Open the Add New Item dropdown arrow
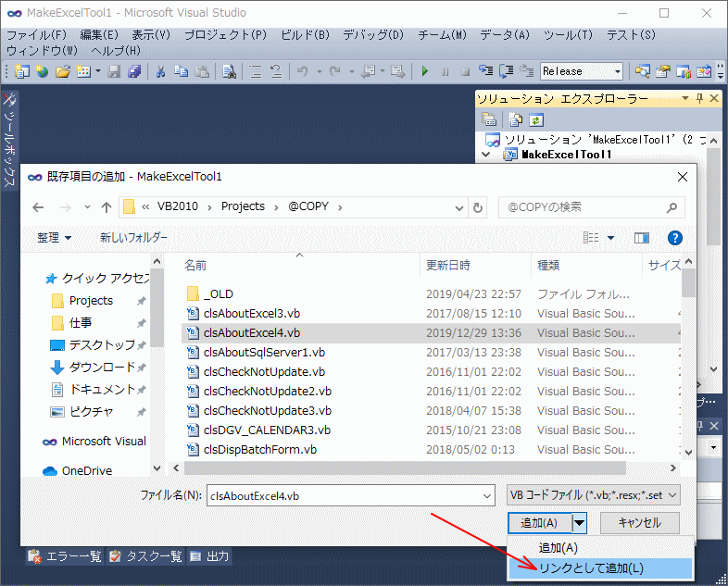This screenshot has height=586, width=728. [98, 71]
